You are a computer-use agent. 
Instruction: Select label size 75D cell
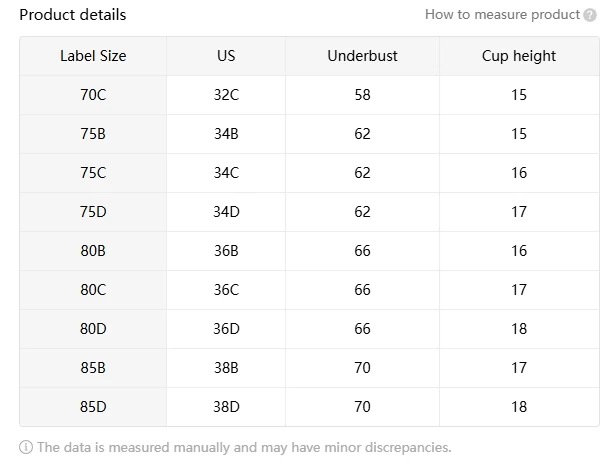tap(93, 212)
